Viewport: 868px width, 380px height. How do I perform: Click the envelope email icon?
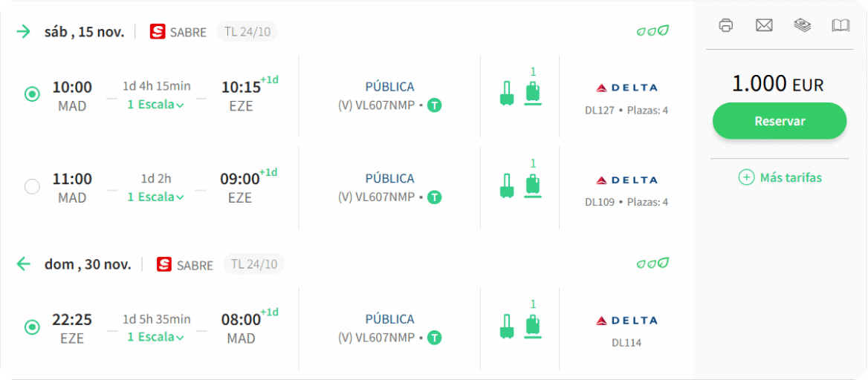(x=764, y=25)
